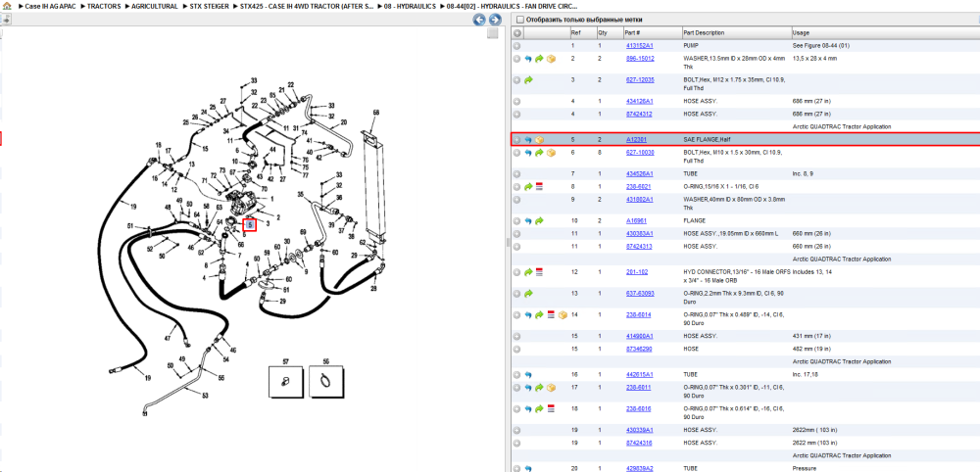Open TRACTORS breadcrumb item

[x=105, y=6]
